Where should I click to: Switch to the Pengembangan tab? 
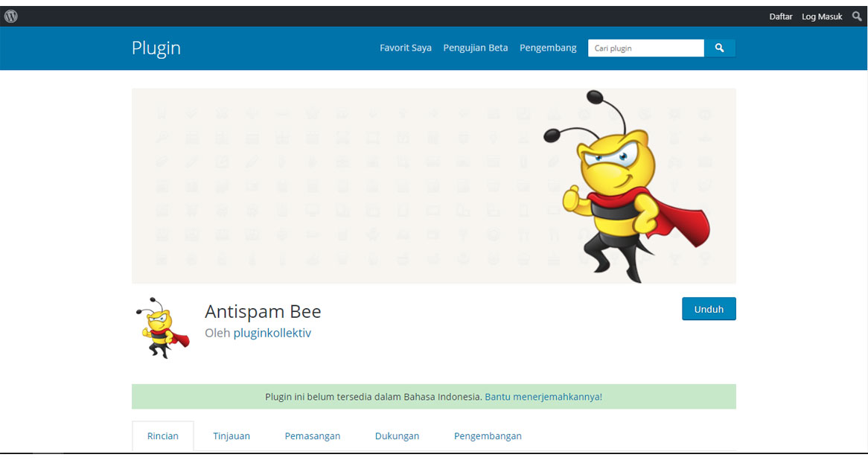(x=488, y=435)
